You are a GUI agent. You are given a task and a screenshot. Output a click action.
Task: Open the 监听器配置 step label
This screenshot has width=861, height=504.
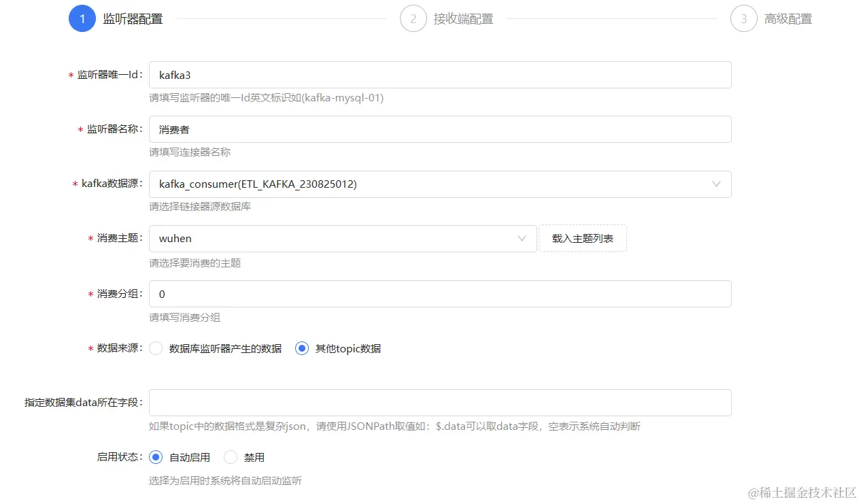tap(133, 19)
